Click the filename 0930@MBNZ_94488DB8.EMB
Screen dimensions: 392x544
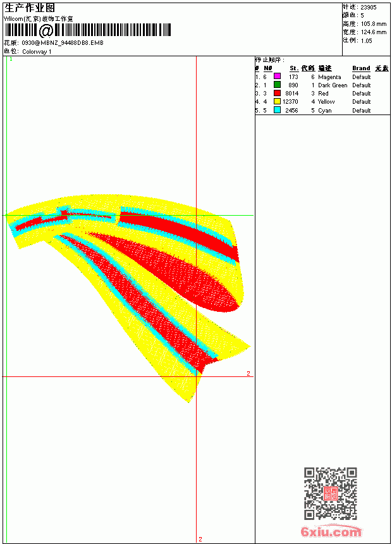[x=63, y=42]
